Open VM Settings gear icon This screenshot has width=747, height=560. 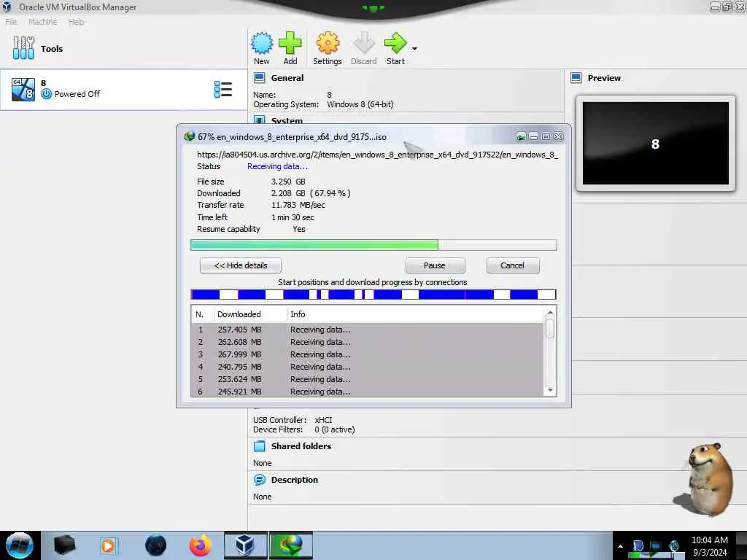(328, 43)
